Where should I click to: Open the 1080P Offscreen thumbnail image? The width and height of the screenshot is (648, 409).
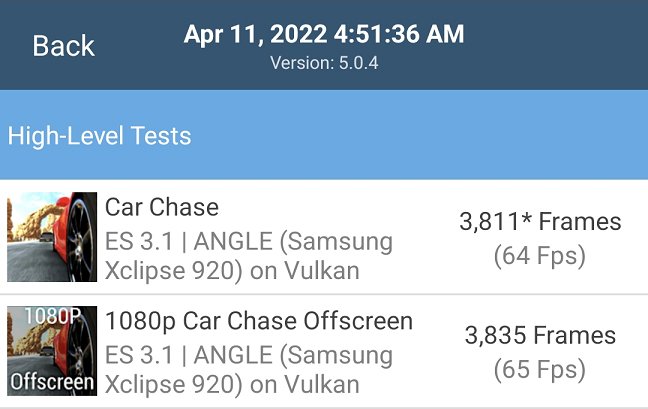(x=52, y=351)
